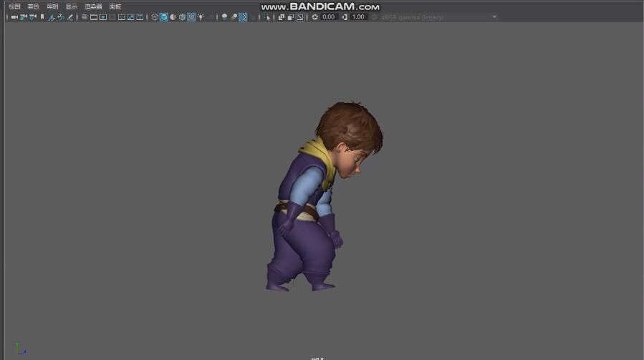
Task: Switch to Wireframe shading cube icon
Action: 155,17
